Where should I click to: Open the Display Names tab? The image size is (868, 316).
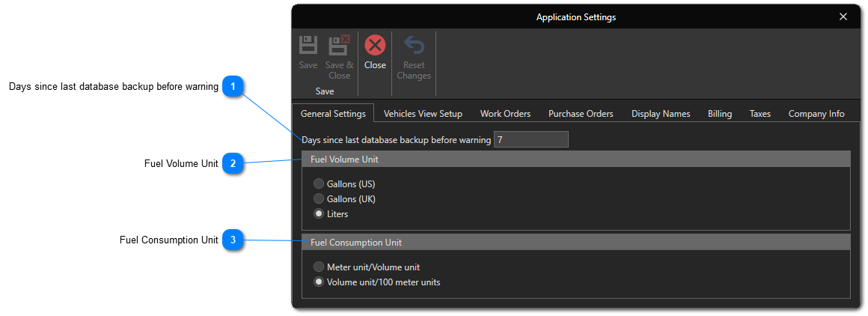(661, 114)
